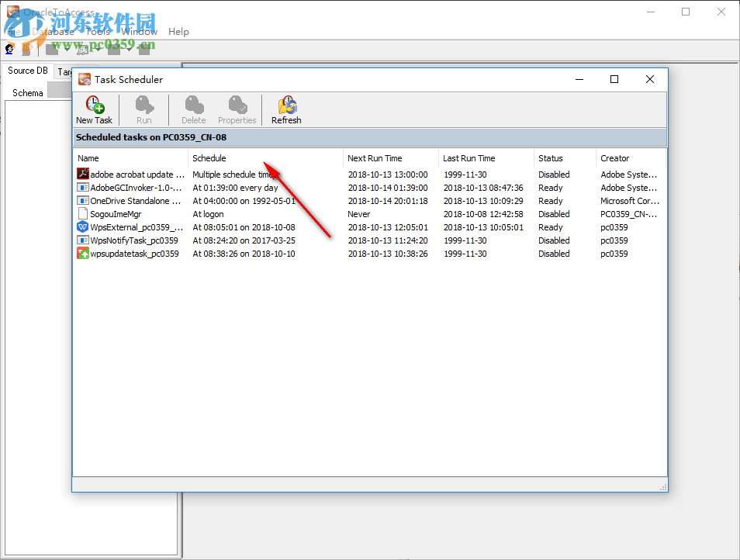Select the Run task icon
This screenshot has width=740, height=560.
tap(144, 109)
